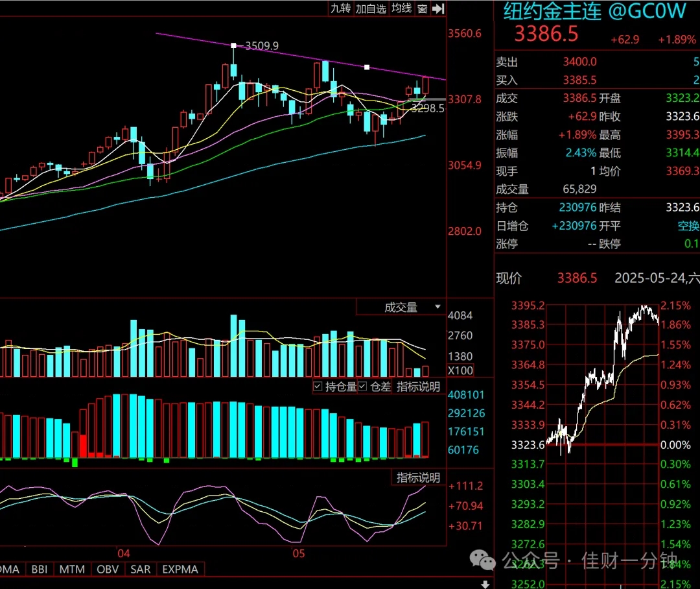700x589 pixels.
Task: Select the trendline middle handle marker
Action: [367, 67]
